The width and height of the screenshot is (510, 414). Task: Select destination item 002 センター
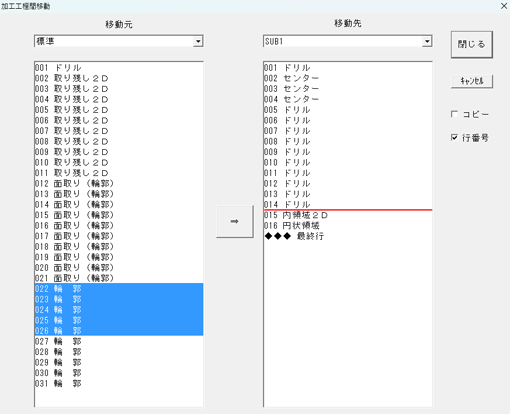[348, 78]
